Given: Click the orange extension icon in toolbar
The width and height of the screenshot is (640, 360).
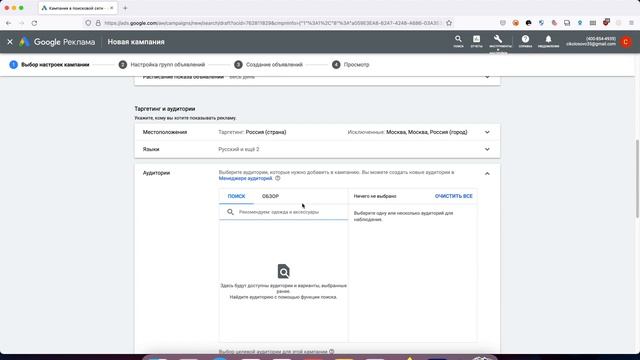Looking at the screenshot, I should (x=516, y=23).
